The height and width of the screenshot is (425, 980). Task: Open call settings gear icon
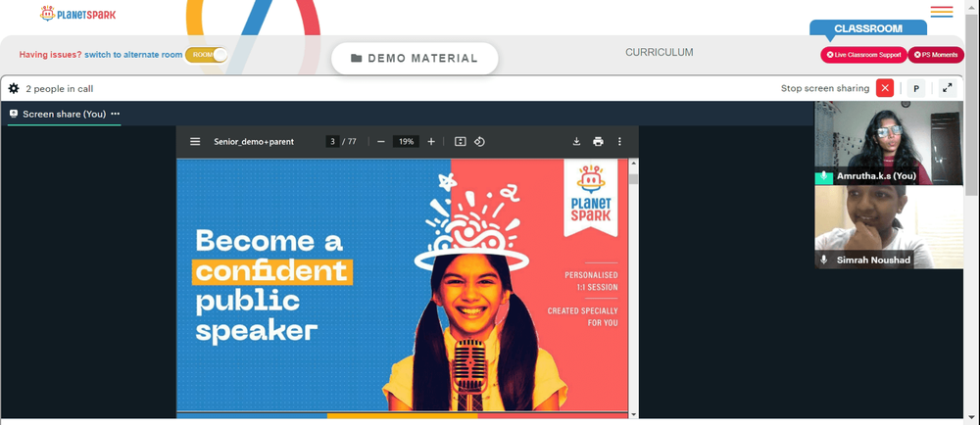14,88
